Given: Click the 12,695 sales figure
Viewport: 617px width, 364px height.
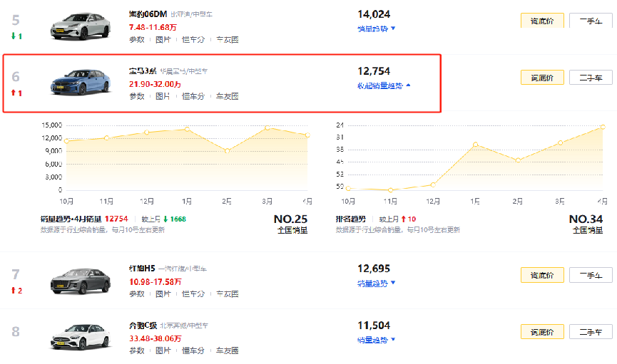Looking at the screenshot, I should pos(374,269).
